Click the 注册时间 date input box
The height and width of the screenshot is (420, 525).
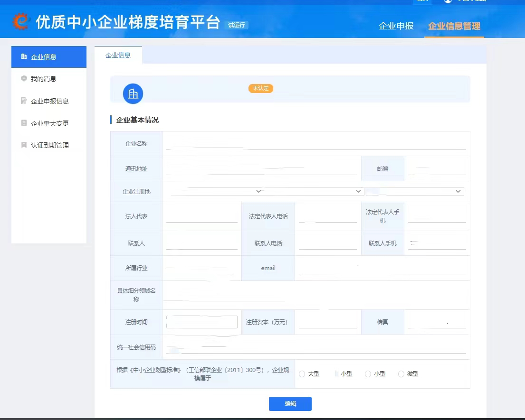[x=202, y=322]
